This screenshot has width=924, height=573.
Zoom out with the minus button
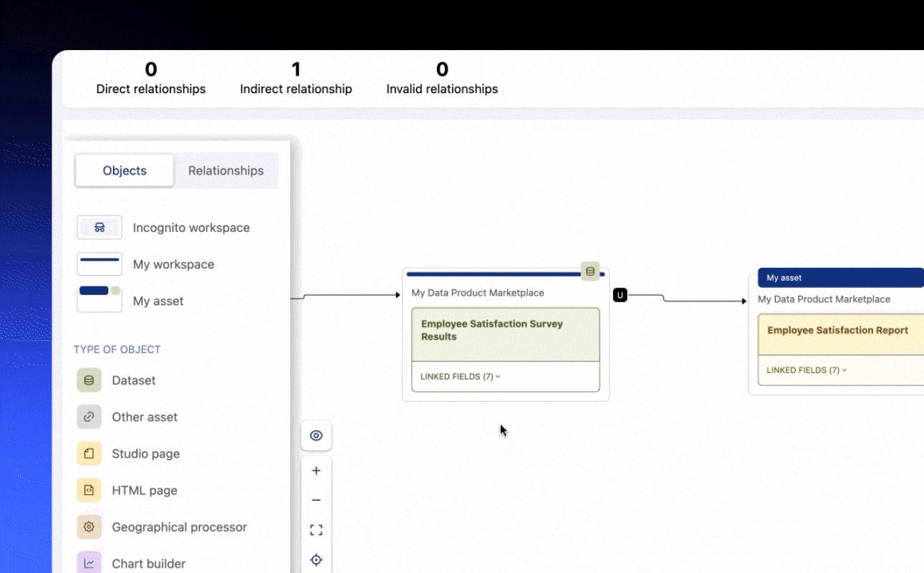316,500
